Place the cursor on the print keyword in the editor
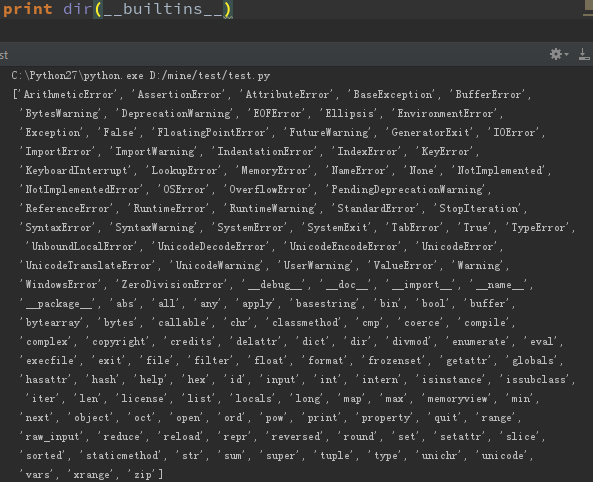 point(28,8)
